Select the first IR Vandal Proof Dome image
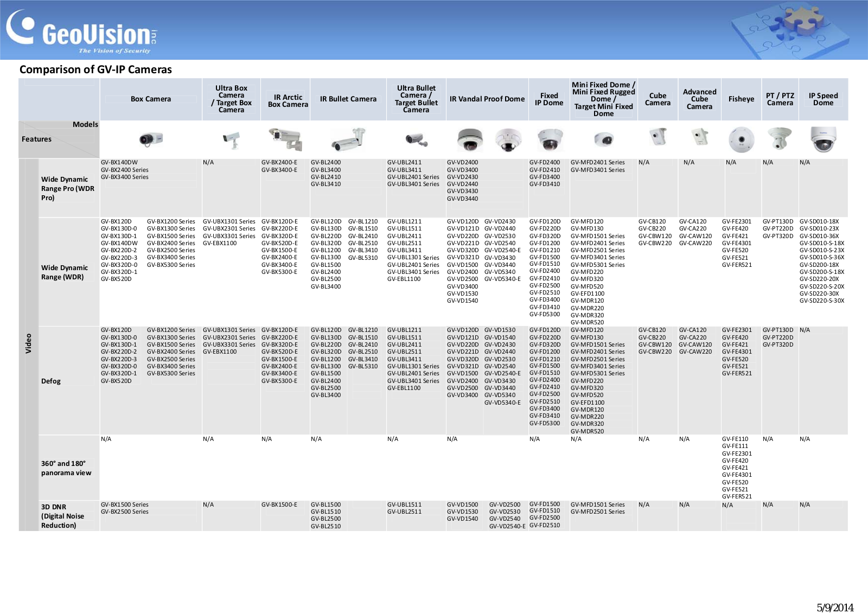This screenshot has width=868, height=614. [x=470, y=140]
